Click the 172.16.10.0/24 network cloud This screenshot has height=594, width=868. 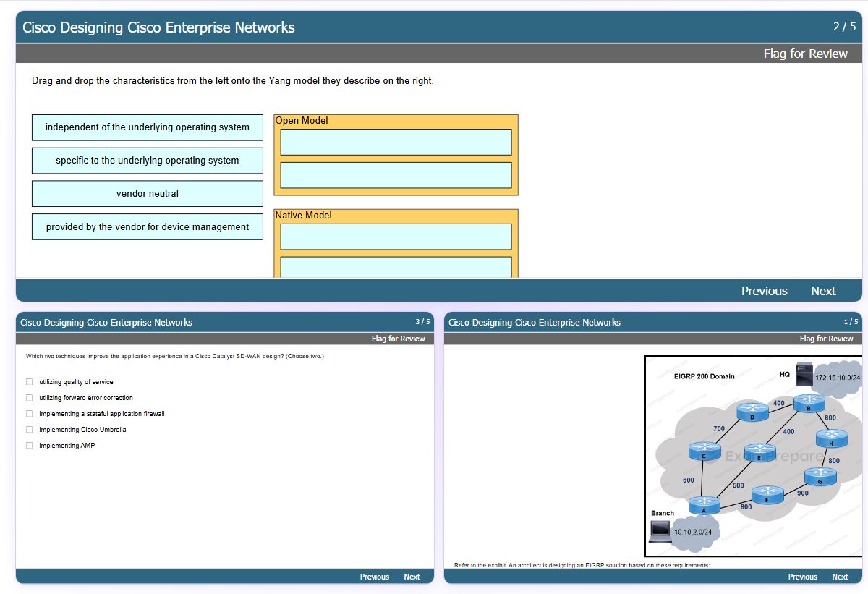pos(837,378)
